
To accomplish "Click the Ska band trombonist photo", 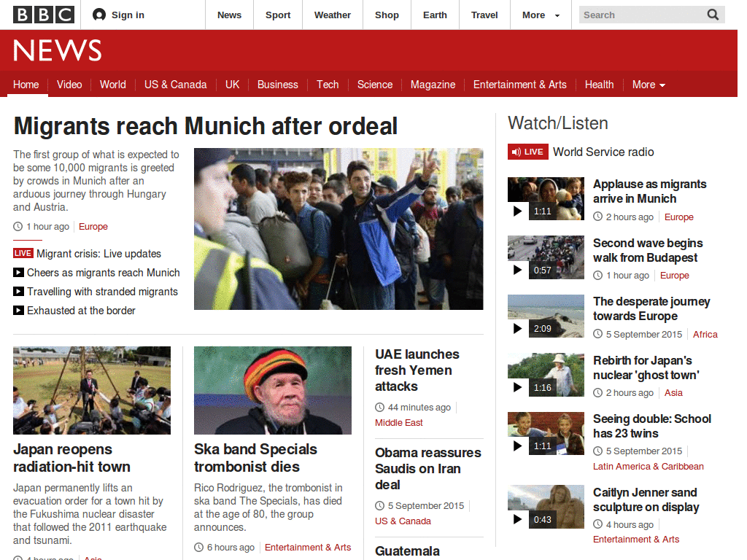I will coord(273,391).
